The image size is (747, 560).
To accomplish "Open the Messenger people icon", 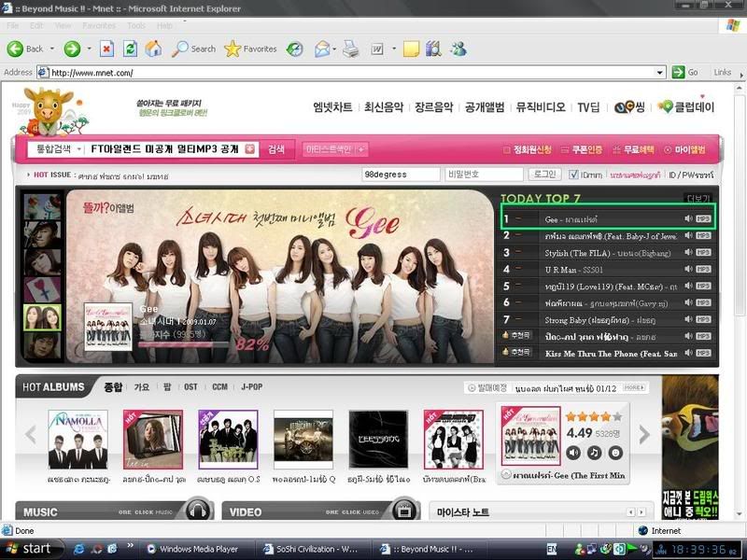I will [x=458, y=49].
